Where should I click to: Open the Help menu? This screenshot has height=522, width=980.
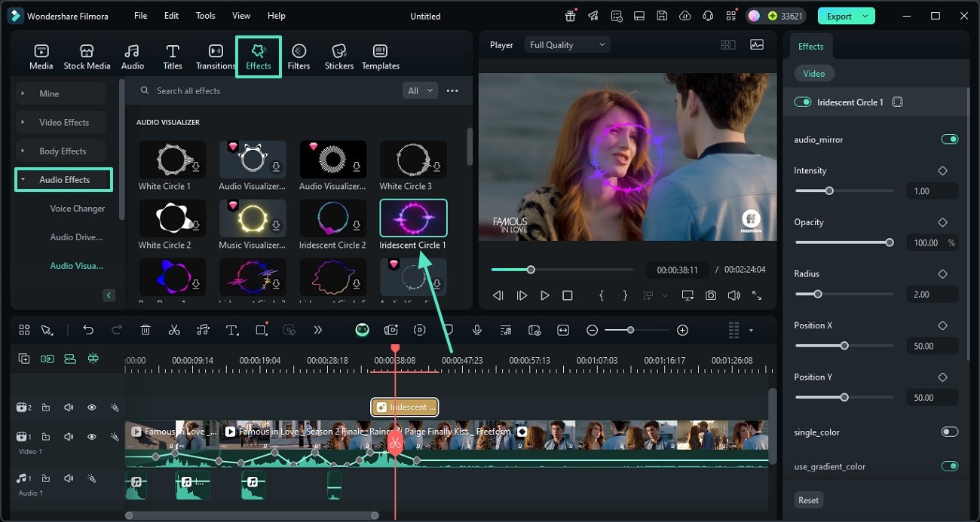277,16
